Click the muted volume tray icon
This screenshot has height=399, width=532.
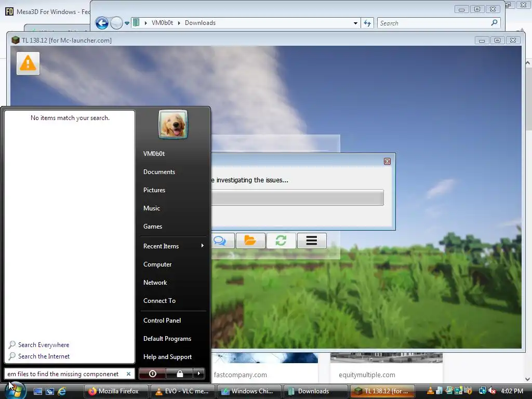click(492, 391)
